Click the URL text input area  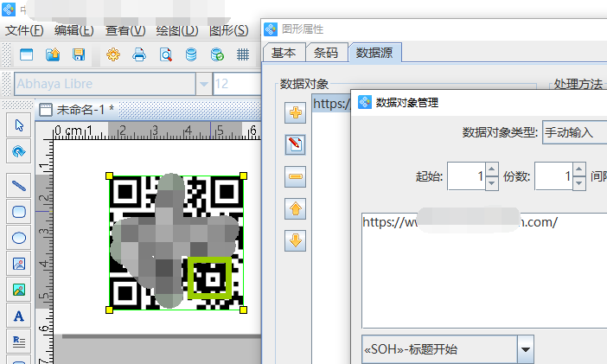(484, 271)
